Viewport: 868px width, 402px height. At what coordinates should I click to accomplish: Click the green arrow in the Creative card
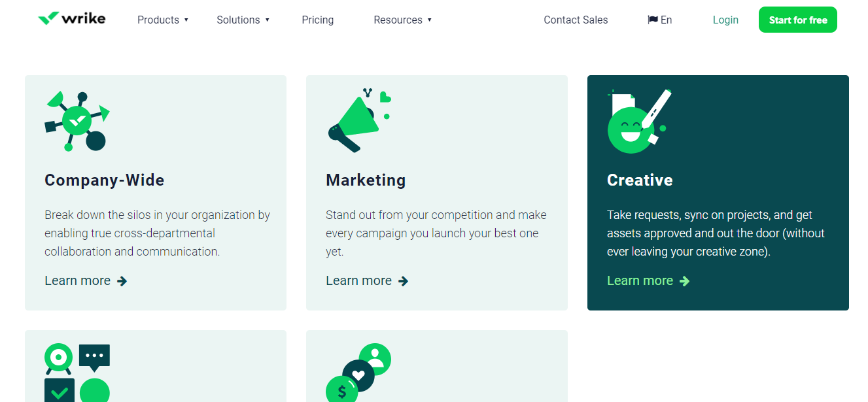tap(684, 281)
